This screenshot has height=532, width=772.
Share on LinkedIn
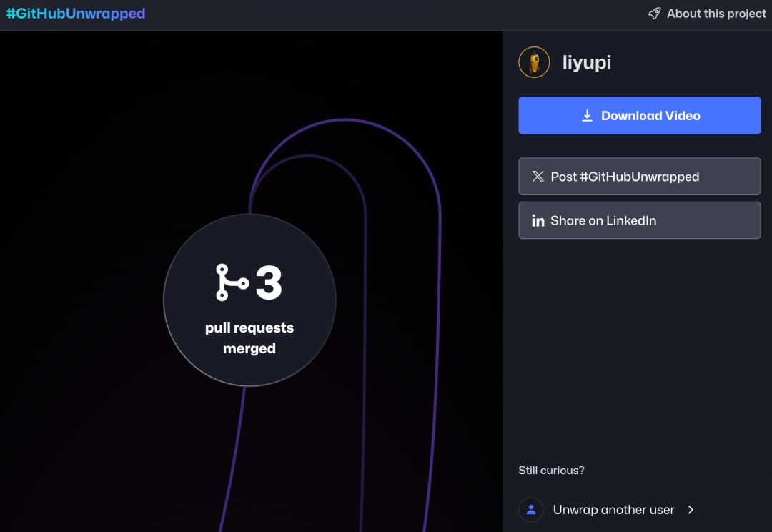tap(640, 220)
